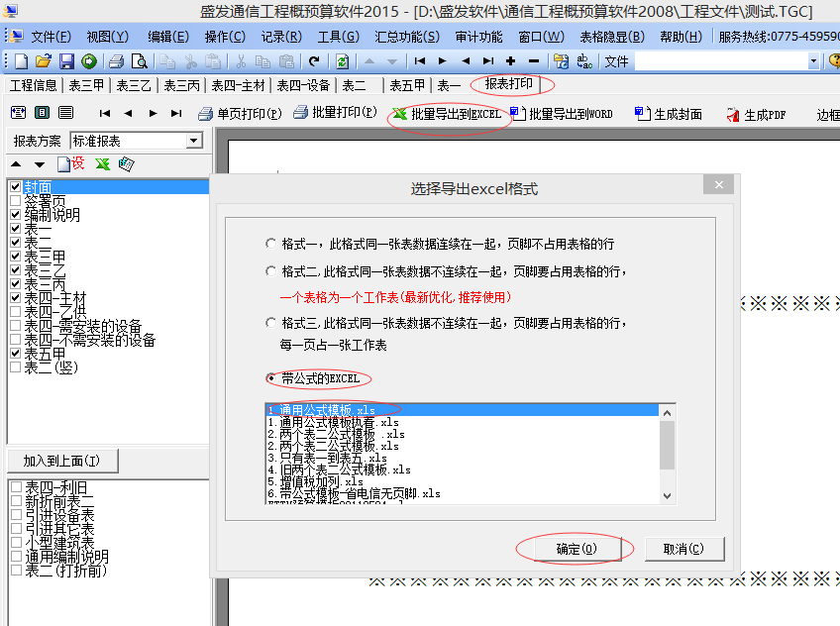Switch to the 工程信息 tab

(x=34, y=85)
